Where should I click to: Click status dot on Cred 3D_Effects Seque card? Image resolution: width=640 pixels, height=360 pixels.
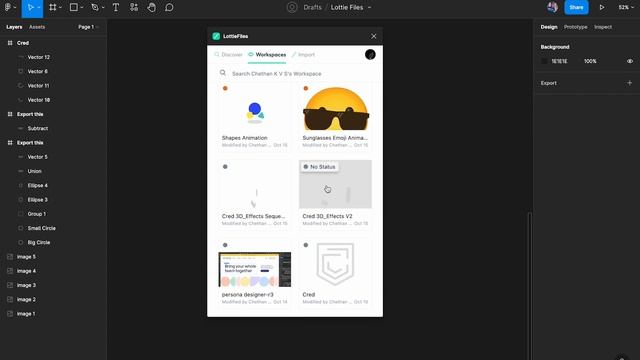(225, 167)
